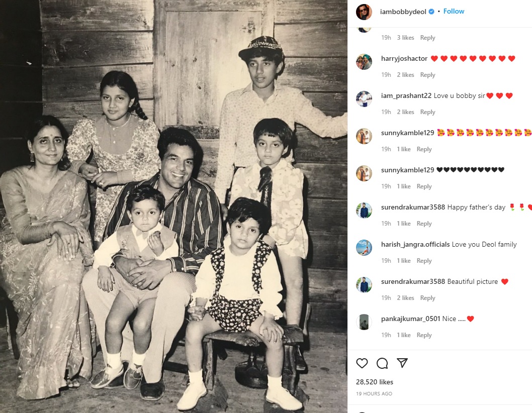Click the 19 HOURS AGO timestamp
Viewport: 532px width, 413px height.
pyautogui.click(x=374, y=394)
